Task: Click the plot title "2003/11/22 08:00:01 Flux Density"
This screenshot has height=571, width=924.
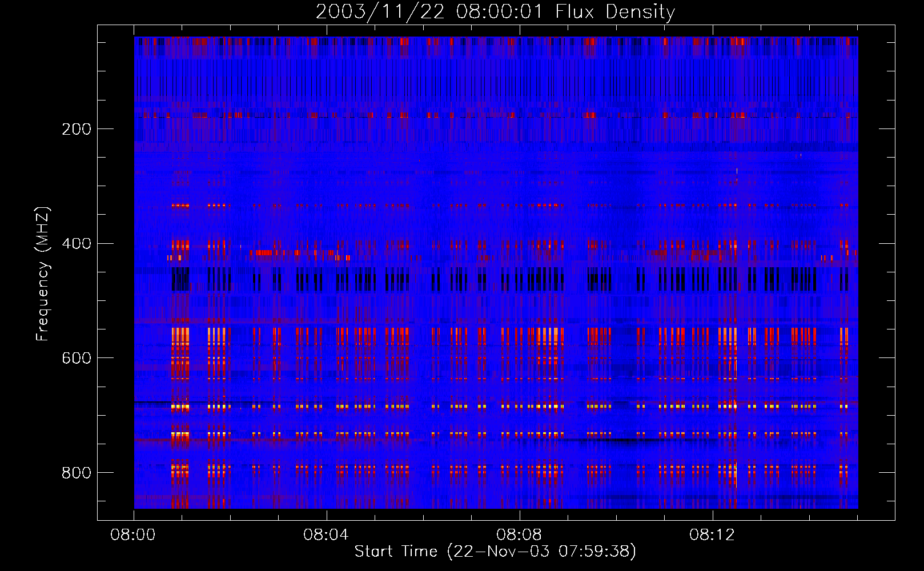Action: pyautogui.click(x=495, y=11)
